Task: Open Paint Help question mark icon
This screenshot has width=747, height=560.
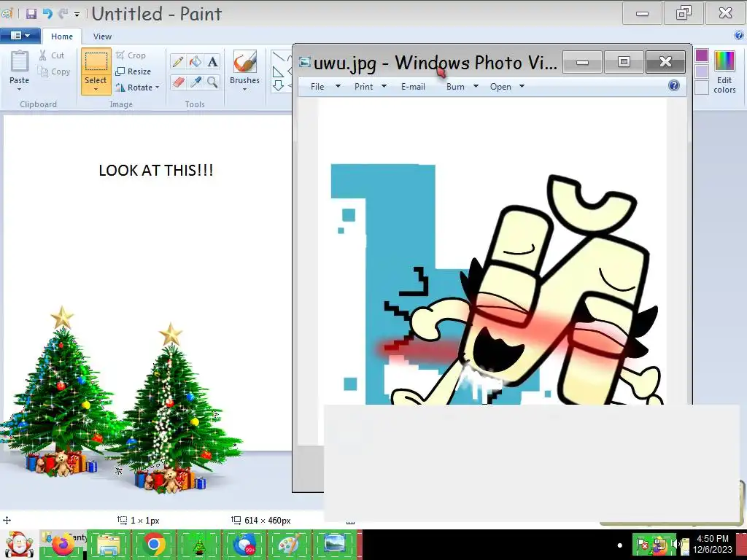Action: tap(739, 35)
